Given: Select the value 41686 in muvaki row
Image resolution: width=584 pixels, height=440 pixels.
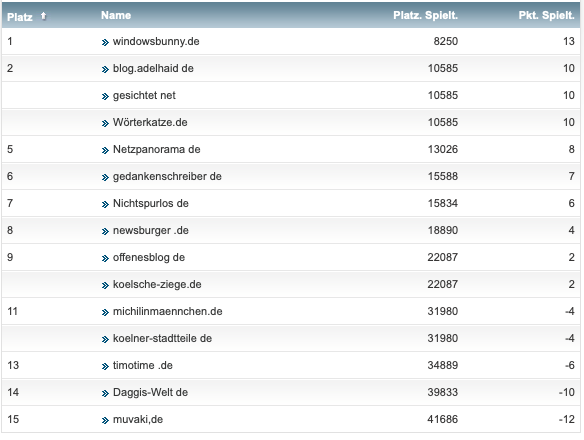Looking at the screenshot, I should (x=442, y=420).
